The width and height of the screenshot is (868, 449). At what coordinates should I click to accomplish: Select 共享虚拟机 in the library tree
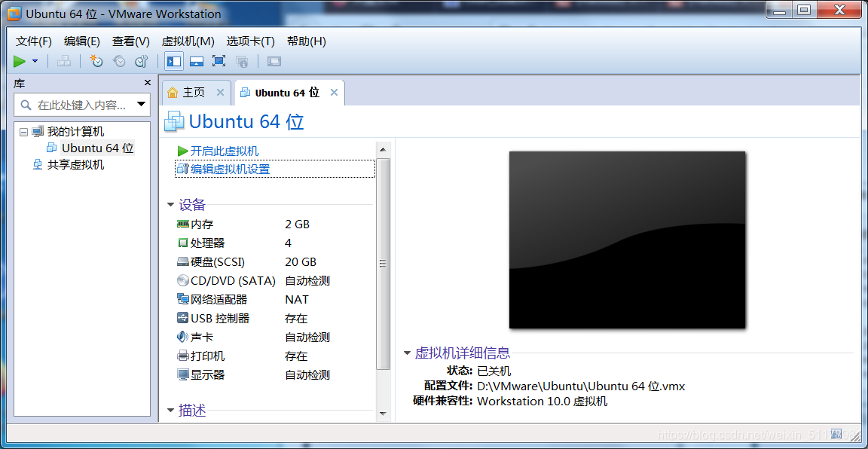click(x=75, y=164)
